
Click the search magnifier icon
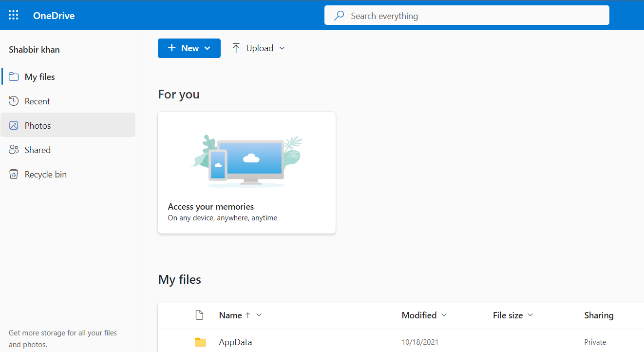(339, 15)
